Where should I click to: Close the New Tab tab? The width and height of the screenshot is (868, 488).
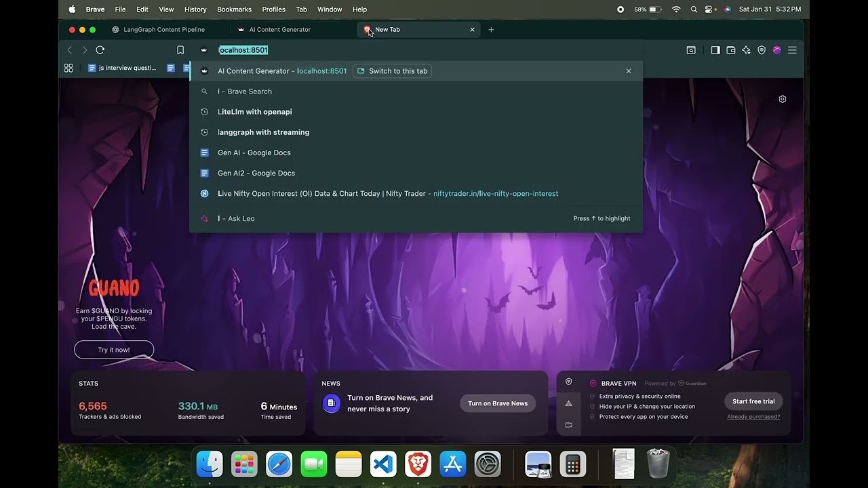coord(473,30)
